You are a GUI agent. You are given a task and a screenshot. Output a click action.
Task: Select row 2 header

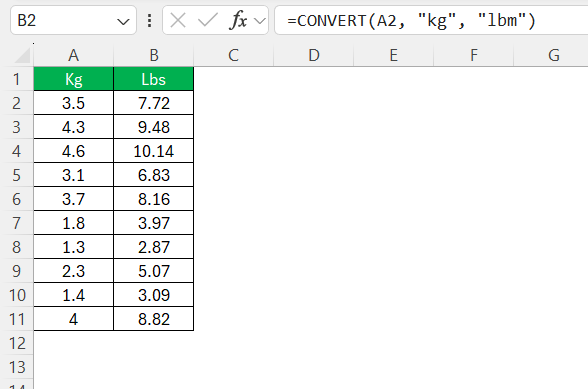[16, 103]
